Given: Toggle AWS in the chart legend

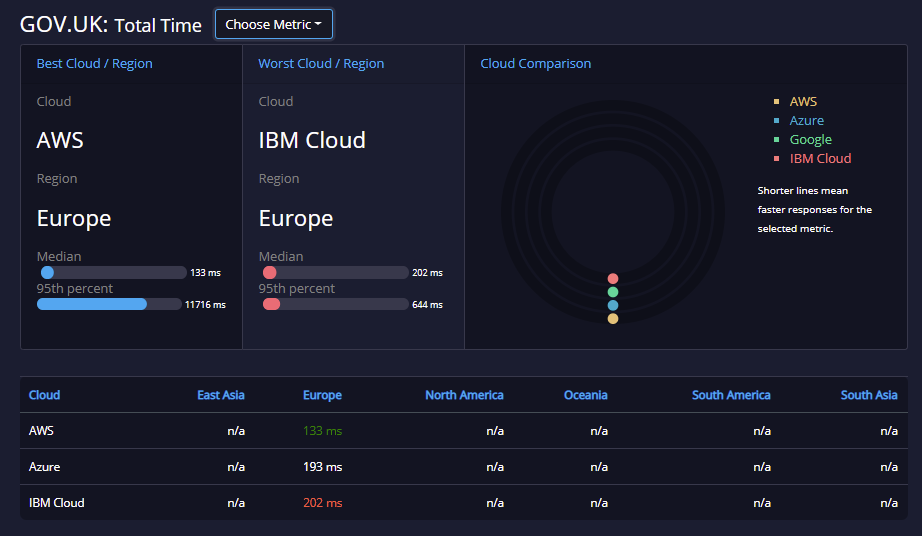Looking at the screenshot, I should [803, 102].
